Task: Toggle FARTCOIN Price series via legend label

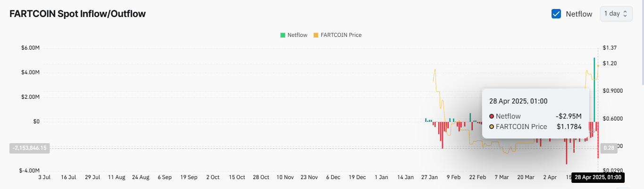Action: point(341,35)
